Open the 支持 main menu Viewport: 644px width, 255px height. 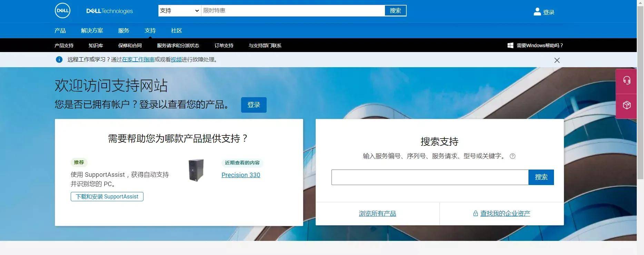[150, 31]
